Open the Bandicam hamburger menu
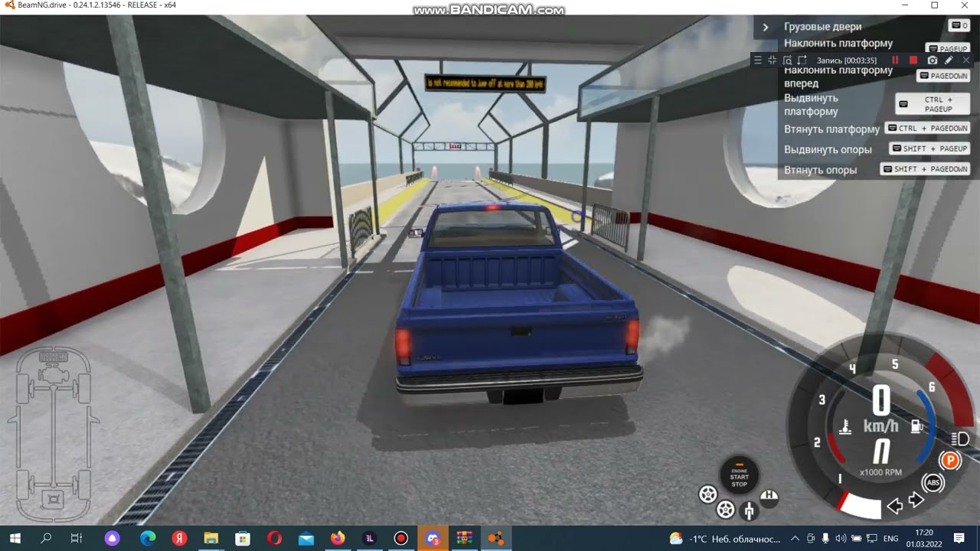The width and height of the screenshot is (980, 551). 758,60
